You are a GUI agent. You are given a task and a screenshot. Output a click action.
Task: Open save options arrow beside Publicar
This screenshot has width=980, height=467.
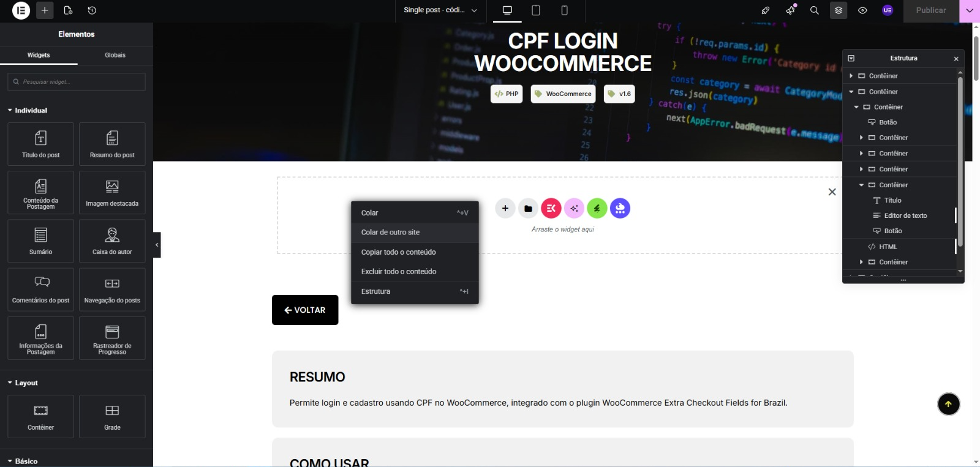pos(970,10)
